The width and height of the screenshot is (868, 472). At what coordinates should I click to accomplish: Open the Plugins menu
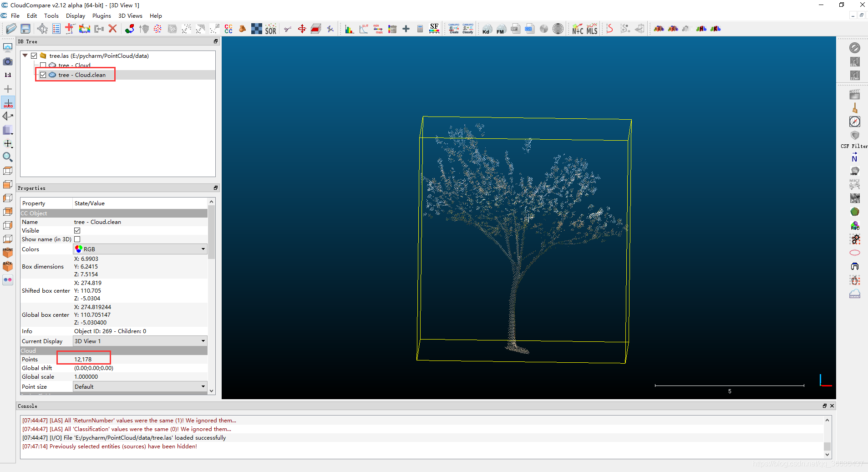click(x=102, y=15)
